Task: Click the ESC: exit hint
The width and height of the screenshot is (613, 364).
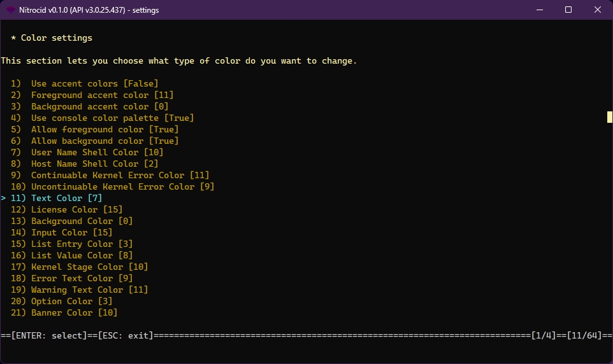Action: pos(125,335)
